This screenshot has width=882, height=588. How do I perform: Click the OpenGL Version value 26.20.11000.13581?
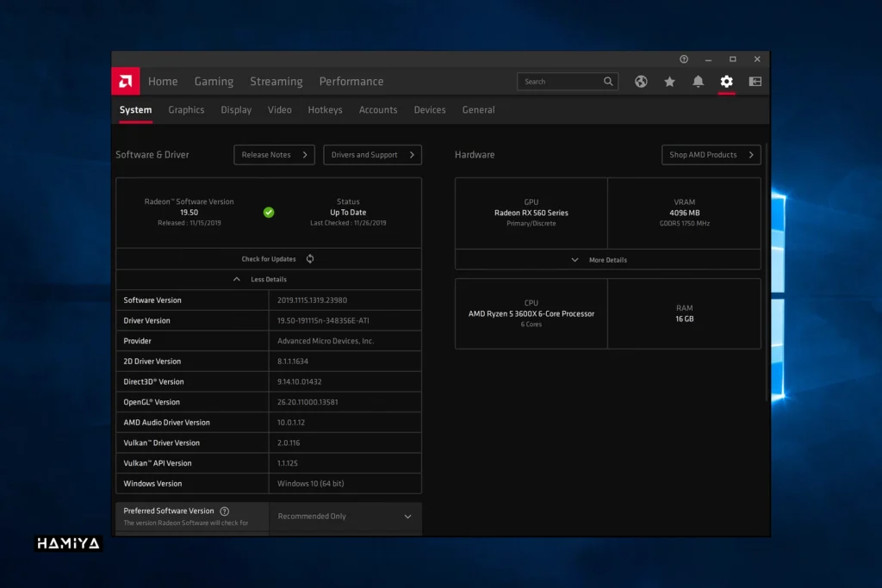[307, 402]
